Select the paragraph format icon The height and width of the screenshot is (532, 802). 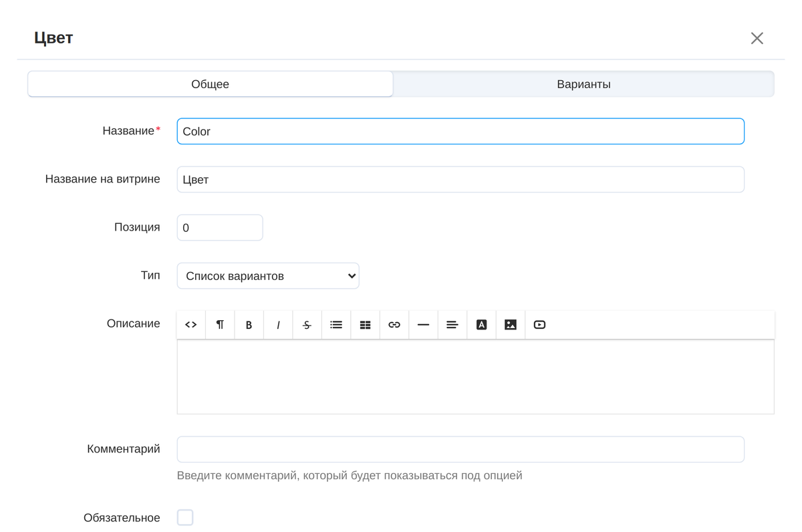click(x=220, y=325)
